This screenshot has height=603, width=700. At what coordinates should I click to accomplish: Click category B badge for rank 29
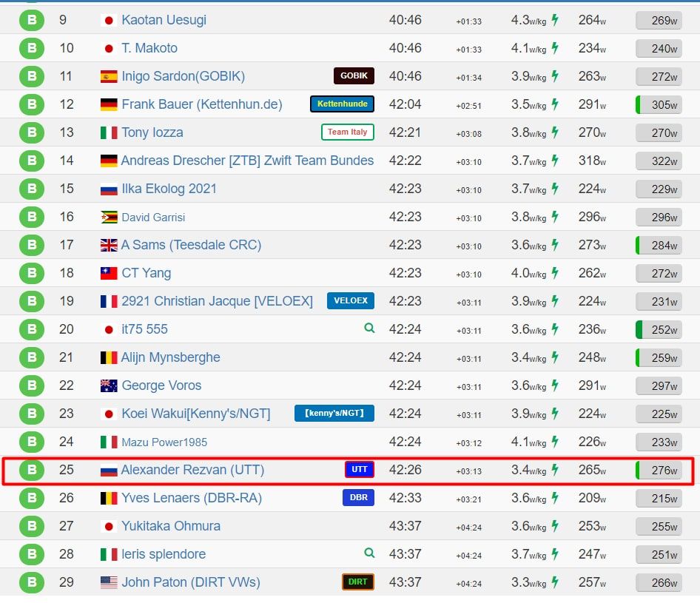coord(32,582)
